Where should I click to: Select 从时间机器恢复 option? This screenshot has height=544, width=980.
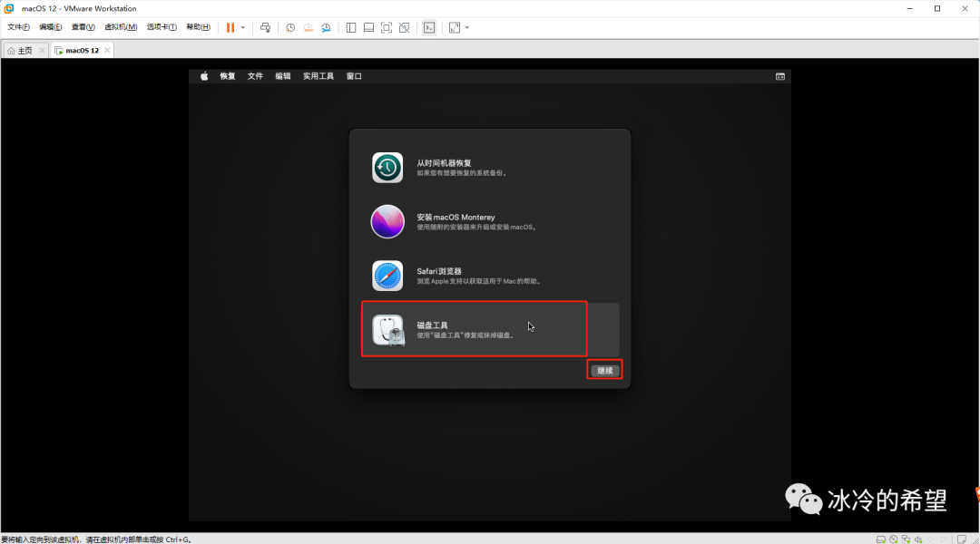[x=490, y=168]
